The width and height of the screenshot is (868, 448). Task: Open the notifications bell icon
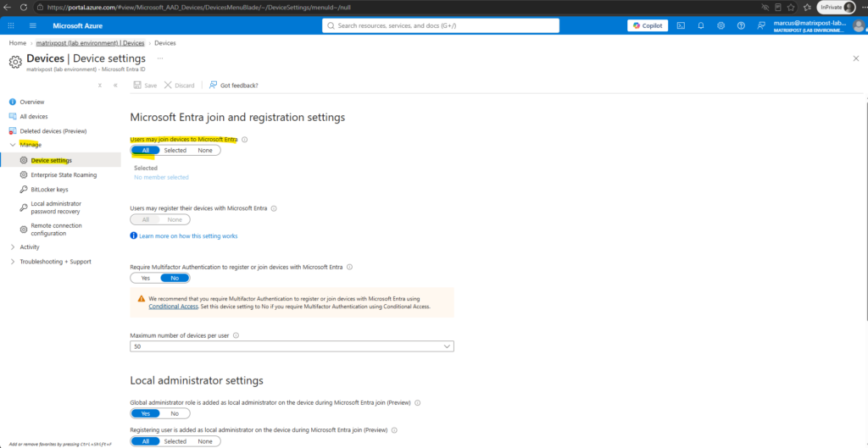coord(701,25)
